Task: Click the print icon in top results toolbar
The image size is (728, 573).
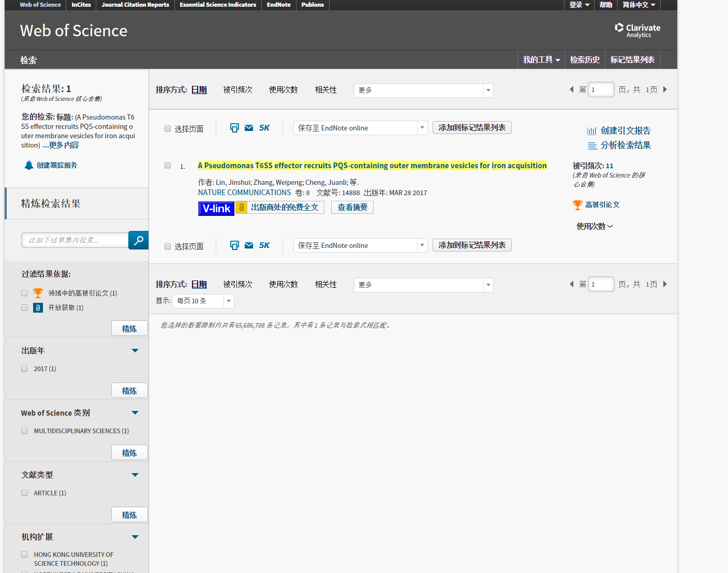Action: tap(234, 128)
